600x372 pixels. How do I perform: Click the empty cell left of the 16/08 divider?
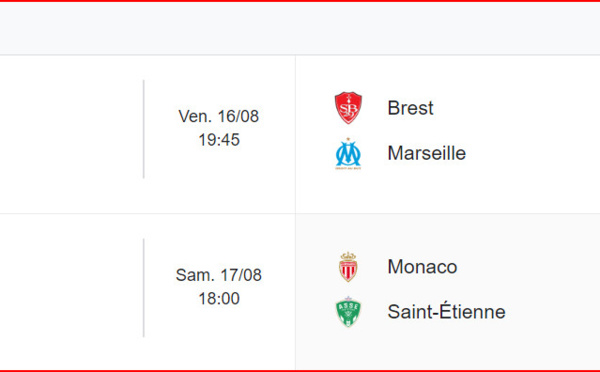pos(71,134)
